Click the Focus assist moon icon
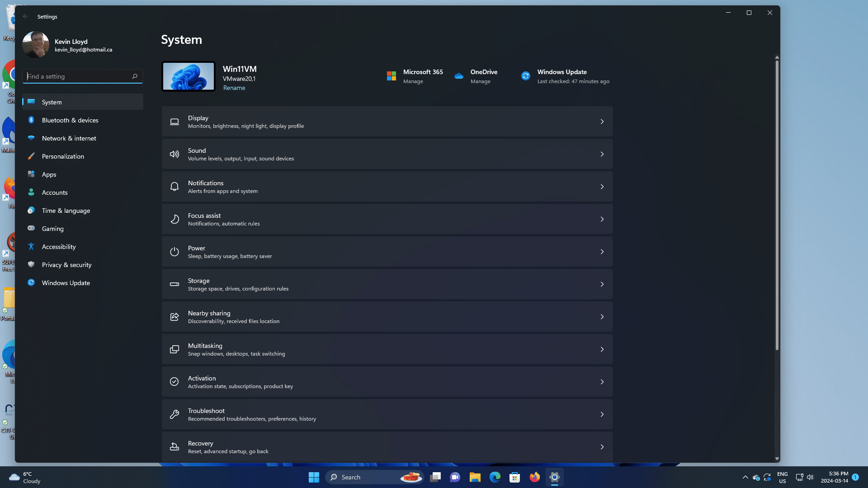Image resolution: width=868 pixels, height=488 pixels. [175, 220]
